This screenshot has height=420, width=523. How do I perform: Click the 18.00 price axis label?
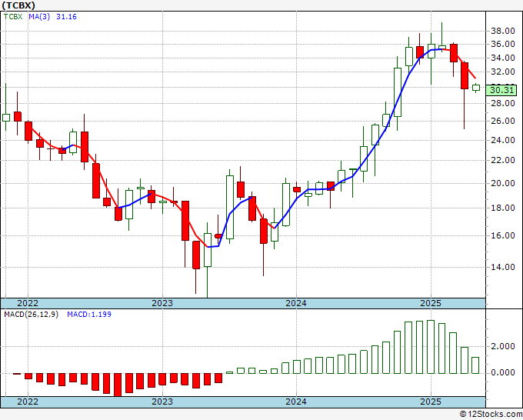tap(503, 208)
